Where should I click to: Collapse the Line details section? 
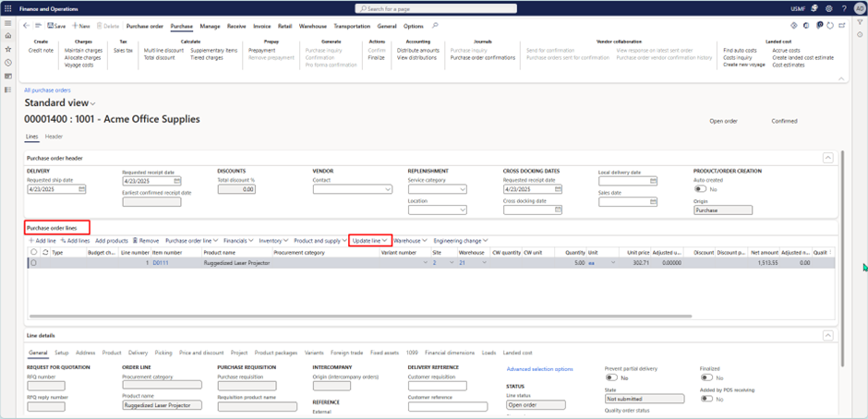click(827, 335)
